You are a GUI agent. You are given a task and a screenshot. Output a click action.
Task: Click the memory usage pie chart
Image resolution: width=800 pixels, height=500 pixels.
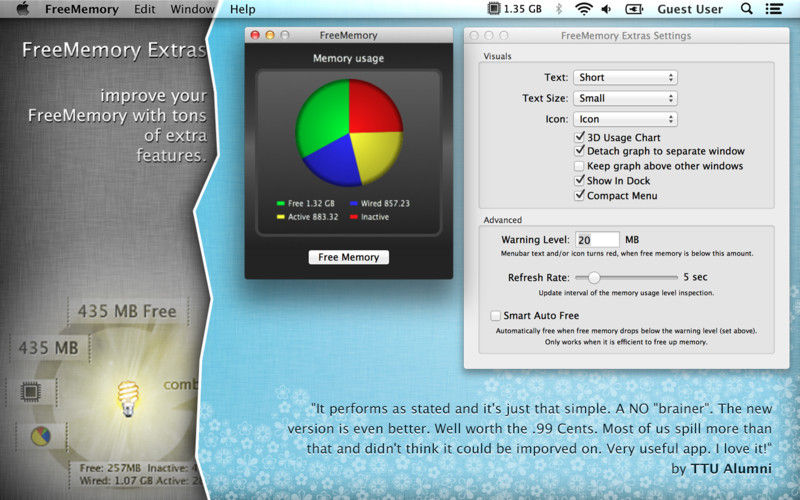pos(349,132)
